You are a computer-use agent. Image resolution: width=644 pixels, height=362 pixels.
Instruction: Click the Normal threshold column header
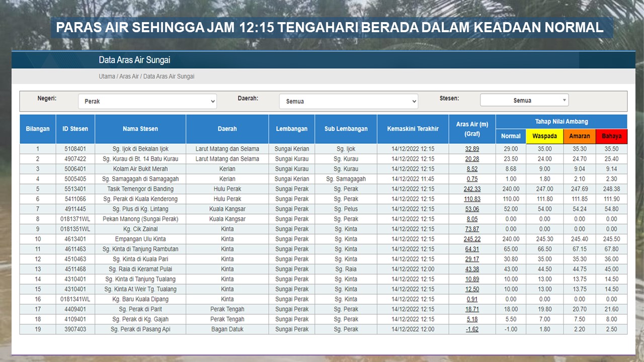tap(511, 136)
